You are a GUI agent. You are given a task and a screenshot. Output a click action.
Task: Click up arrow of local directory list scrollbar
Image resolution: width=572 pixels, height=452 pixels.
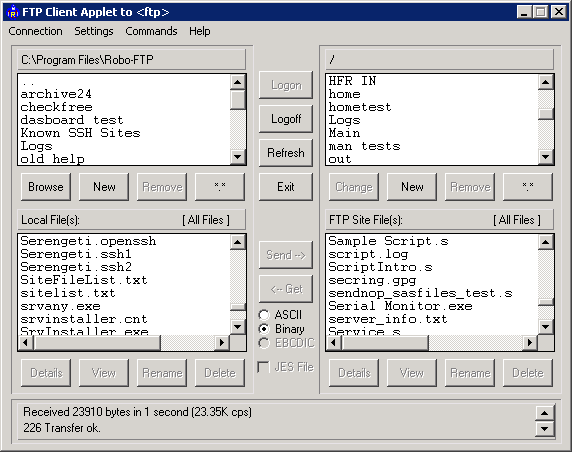click(238, 82)
